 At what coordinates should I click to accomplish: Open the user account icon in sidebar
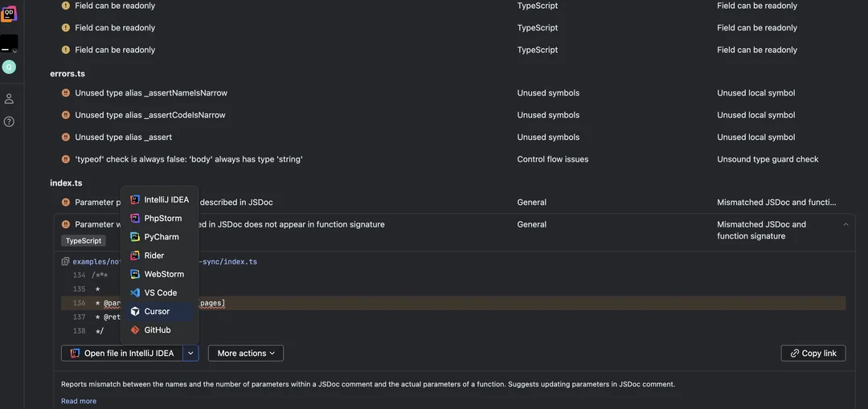[x=9, y=99]
